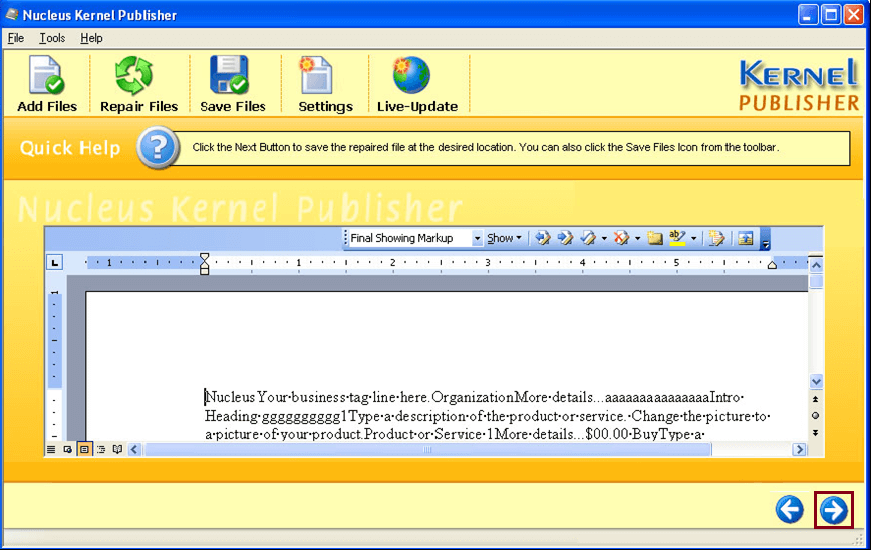Maximize the Nucleus Kernel Publisher window
Image resolution: width=871 pixels, height=550 pixels.
(831, 14)
